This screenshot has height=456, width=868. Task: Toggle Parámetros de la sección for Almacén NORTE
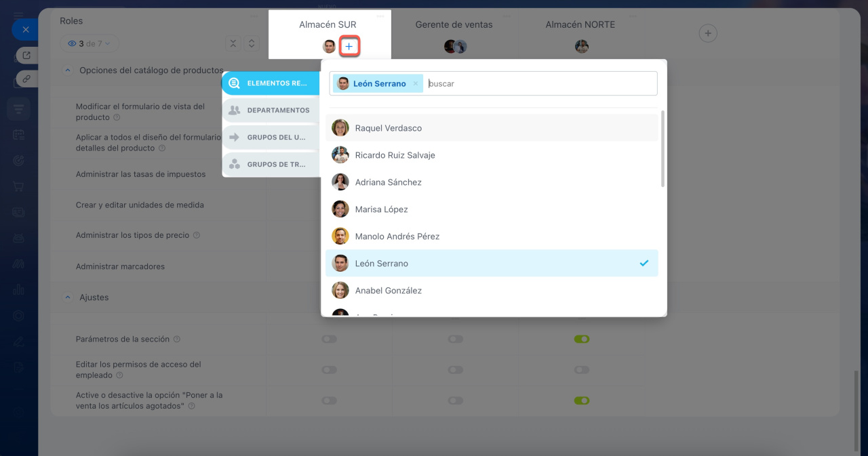pos(581,339)
